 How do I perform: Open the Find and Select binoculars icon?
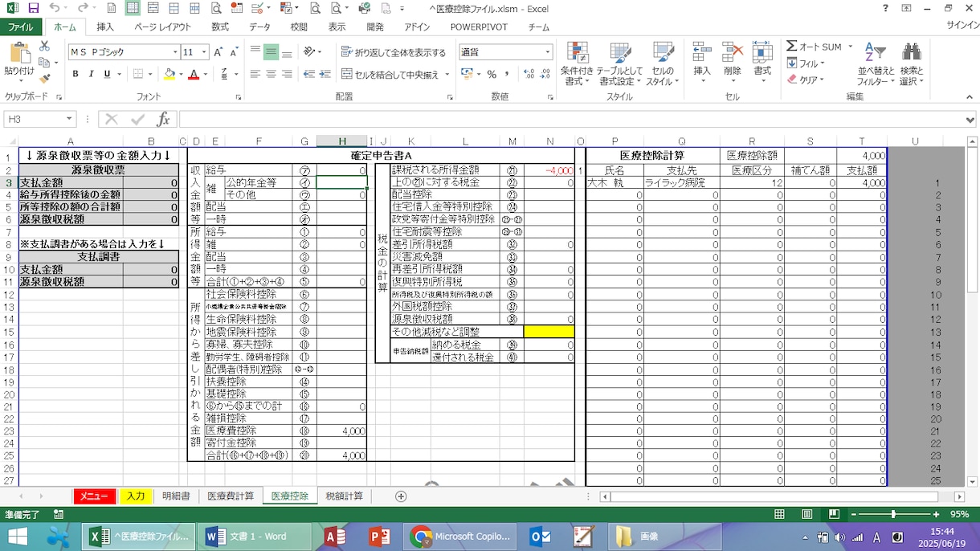click(911, 51)
